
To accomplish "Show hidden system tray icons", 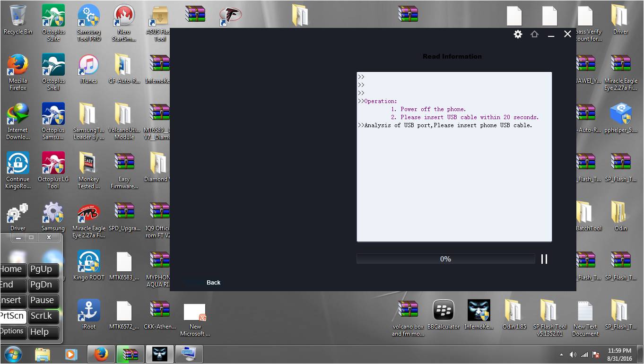I will point(561,355).
